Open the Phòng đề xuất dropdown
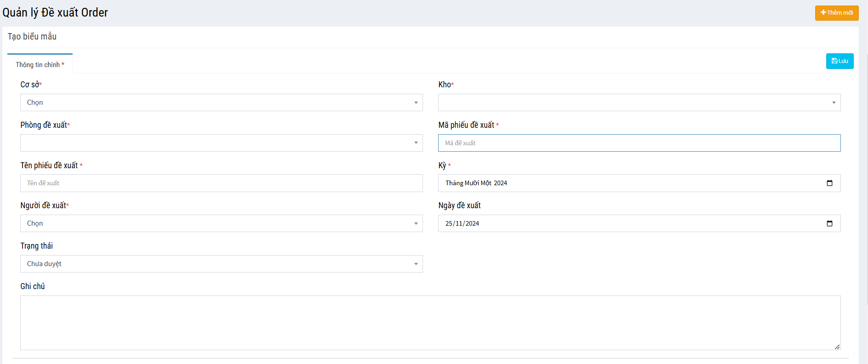Viewport: 868px width, 364px height. pos(221,143)
